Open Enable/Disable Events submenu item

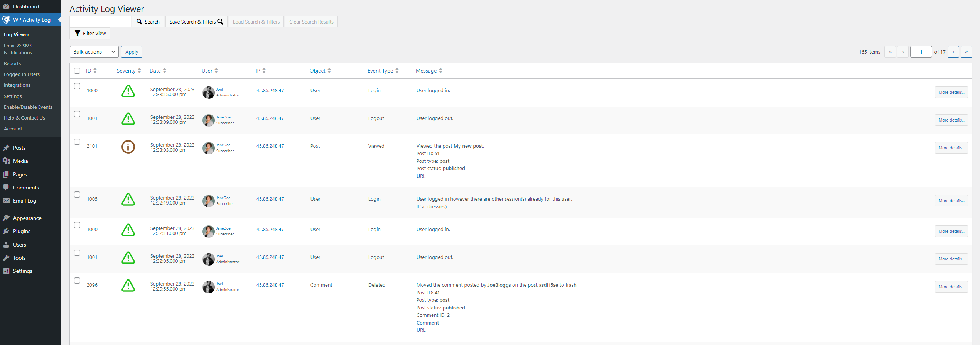(x=28, y=107)
